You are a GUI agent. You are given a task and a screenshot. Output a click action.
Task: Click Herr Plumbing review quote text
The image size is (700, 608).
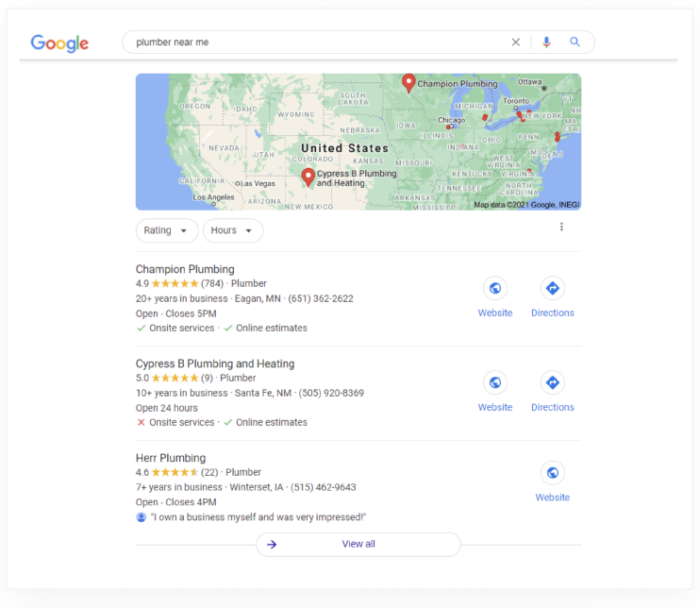(x=258, y=516)
